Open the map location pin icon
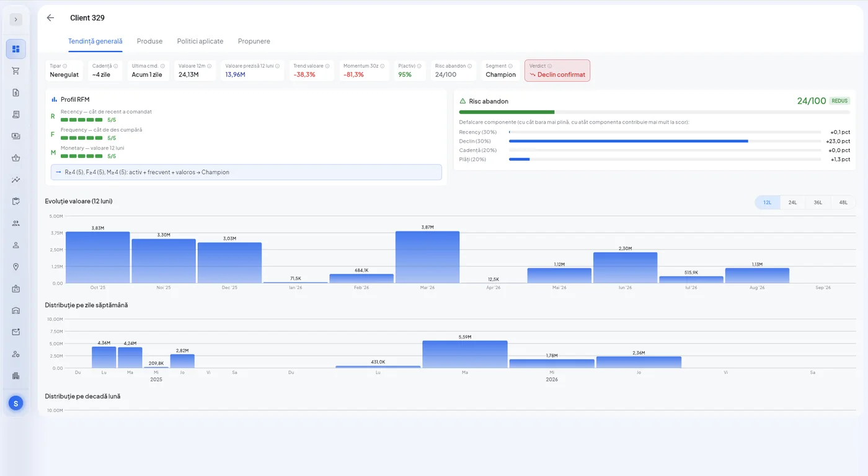The width and height of the screenshot is (868, 476). click(16, 267)
